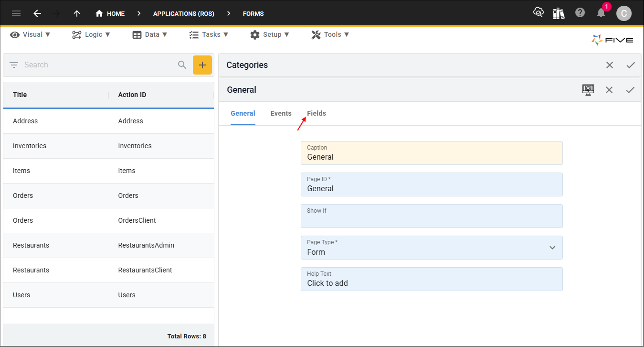Open the APPLICATIONS (ROS) breadcrumb
Viewport: 644px width, 347px height.
(184, 13)
